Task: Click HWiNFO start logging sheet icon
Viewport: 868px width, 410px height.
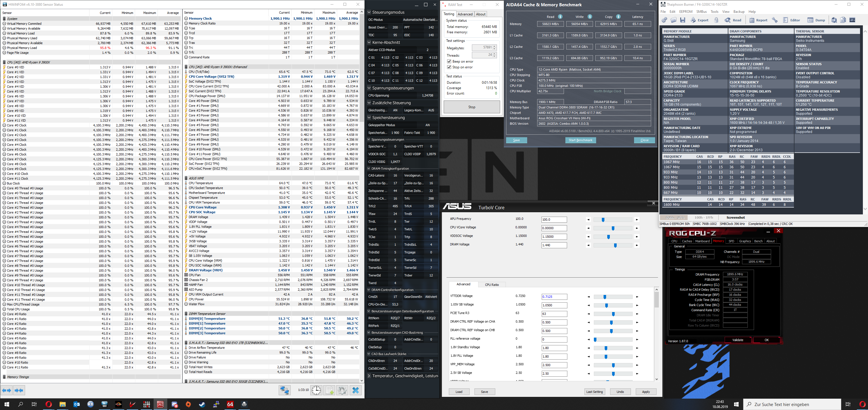Action: pos(329,390)
